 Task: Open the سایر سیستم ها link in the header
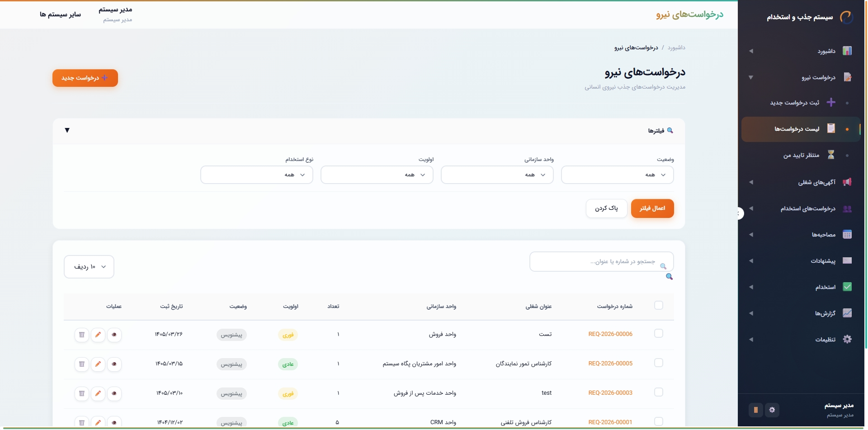coord(61,14)
